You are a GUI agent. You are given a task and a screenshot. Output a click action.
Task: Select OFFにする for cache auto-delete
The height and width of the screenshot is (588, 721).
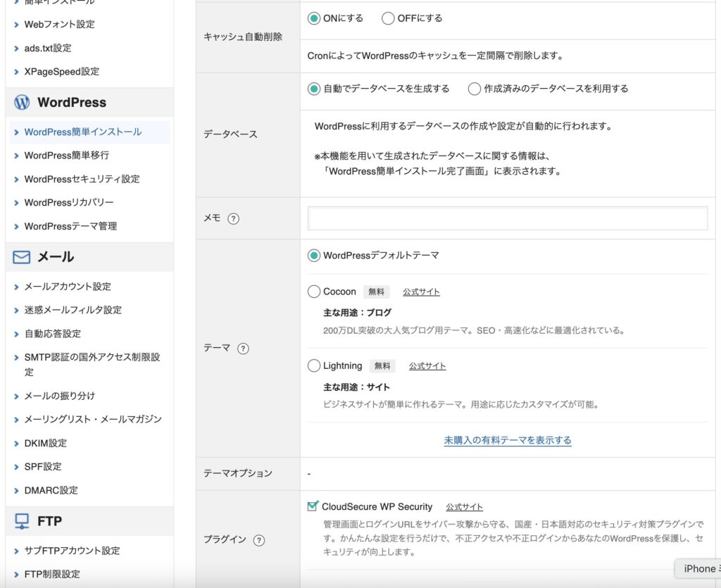pyautogui.click(x=388, y=18)
